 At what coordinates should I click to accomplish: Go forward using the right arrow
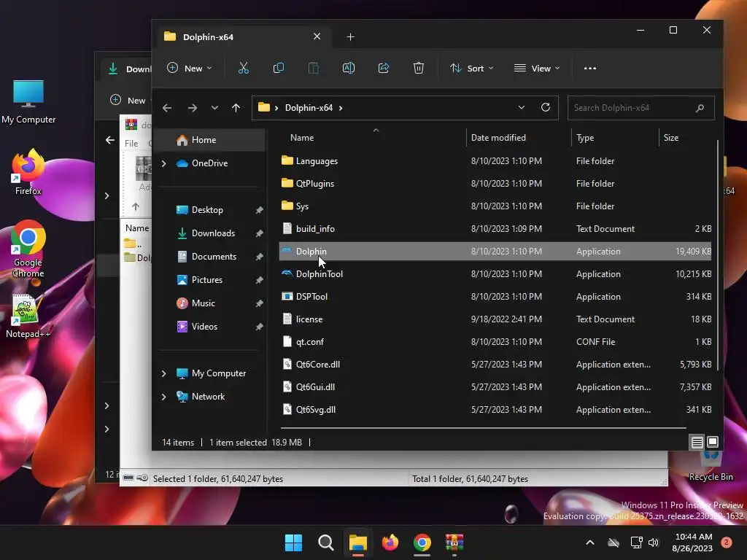coord(193,108)
